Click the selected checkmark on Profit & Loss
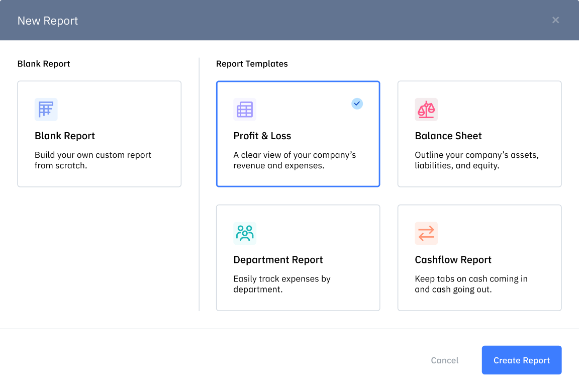Viewport: 579px width, 392px height. [x=357, y=104]
